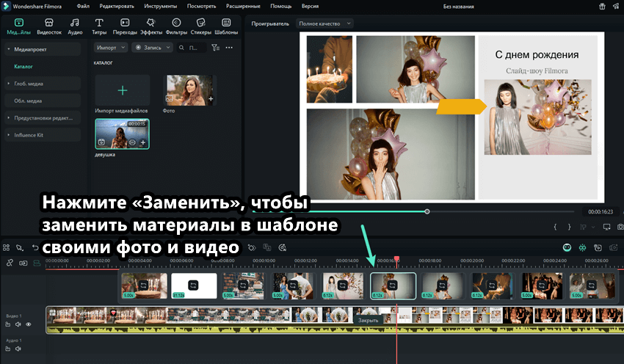This screenshot has width=624, height=364.
Task: Click the four-squares layout icon in timeline toolbar
Action: (x=6, y=247)
